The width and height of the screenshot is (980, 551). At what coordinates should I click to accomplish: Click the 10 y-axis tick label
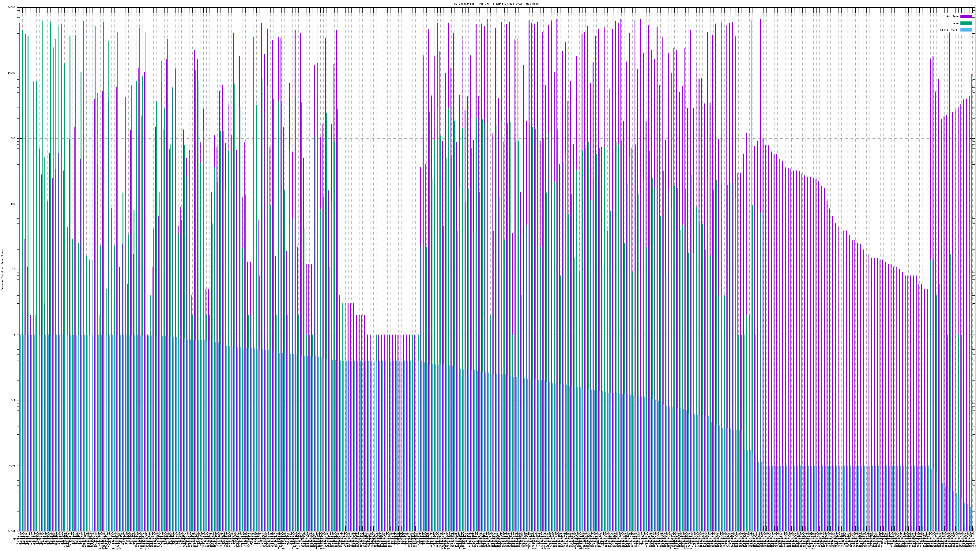14,269
